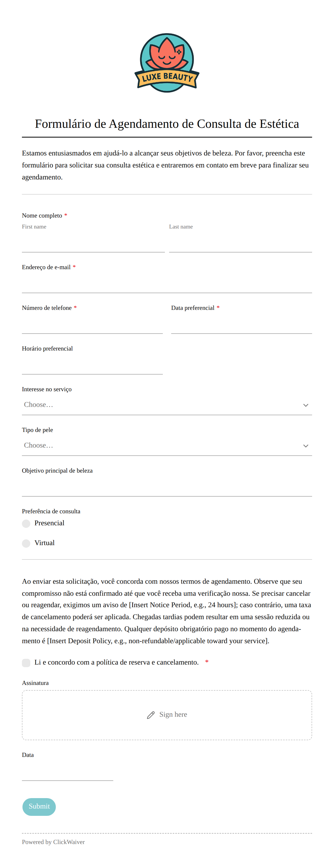Open the Powered by ClickWaiver link
Image resolution: width=334 pixels, height=868 pixels.
(x=53, y=842)
